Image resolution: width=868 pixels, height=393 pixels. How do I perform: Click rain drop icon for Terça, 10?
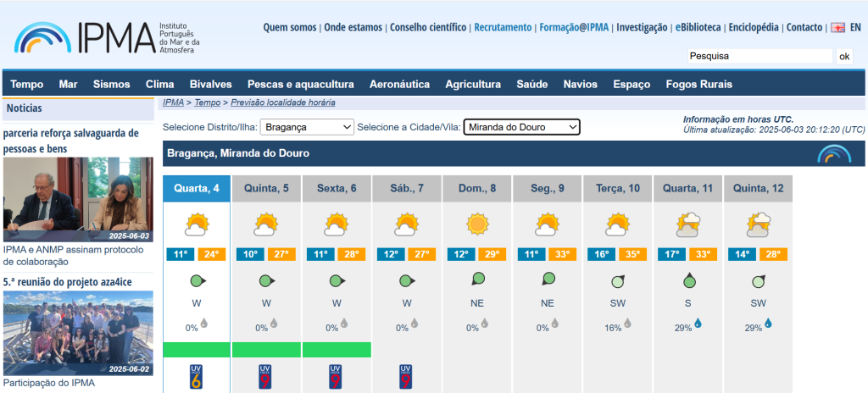click(x=627, y=323)
